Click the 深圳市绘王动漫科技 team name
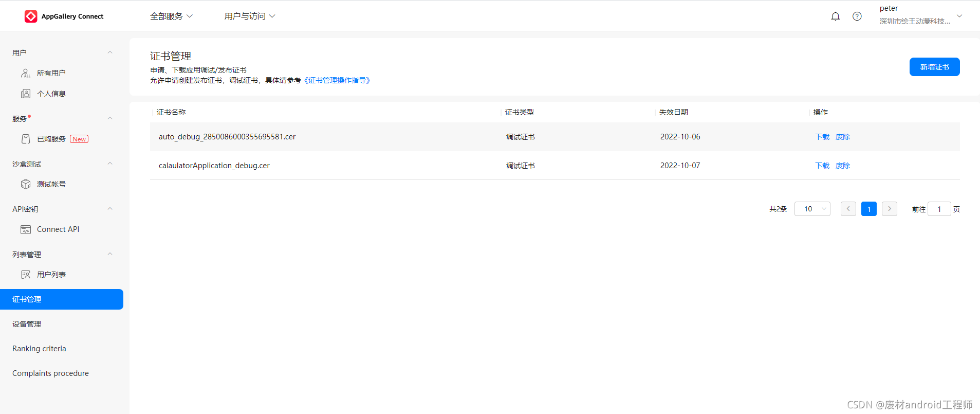The image size is (980, 414). click(x=915, y=21)
